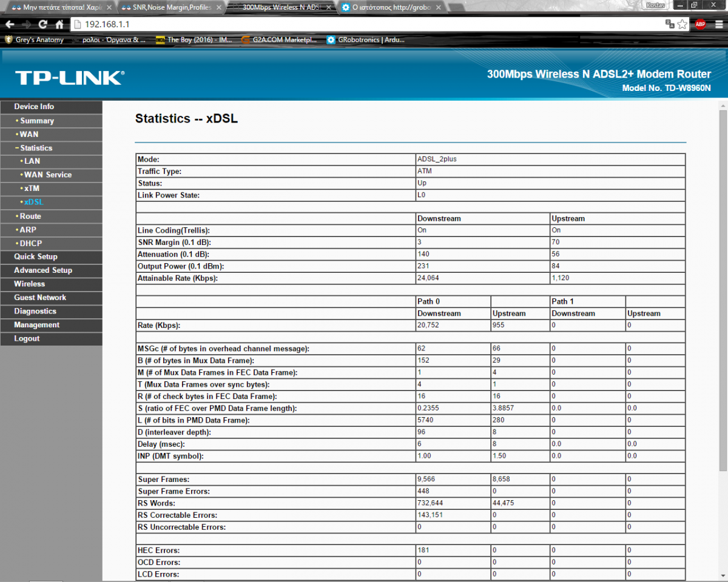Switch to the first Greek-titled browser tab

pos(59,8)
